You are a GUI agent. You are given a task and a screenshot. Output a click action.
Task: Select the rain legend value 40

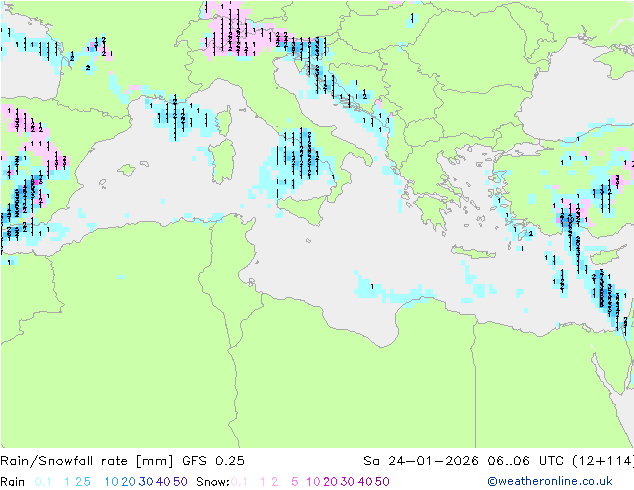[x=163, y=482]
